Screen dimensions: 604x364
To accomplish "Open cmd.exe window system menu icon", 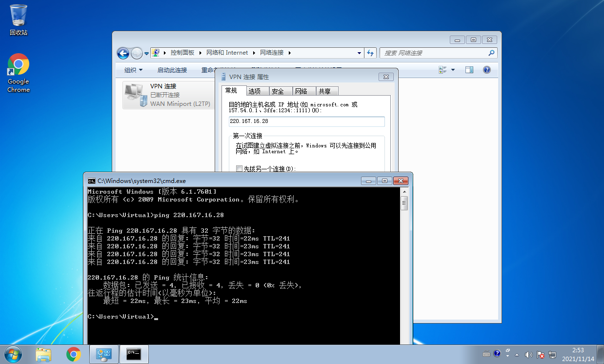I will [x=91, y=181].
